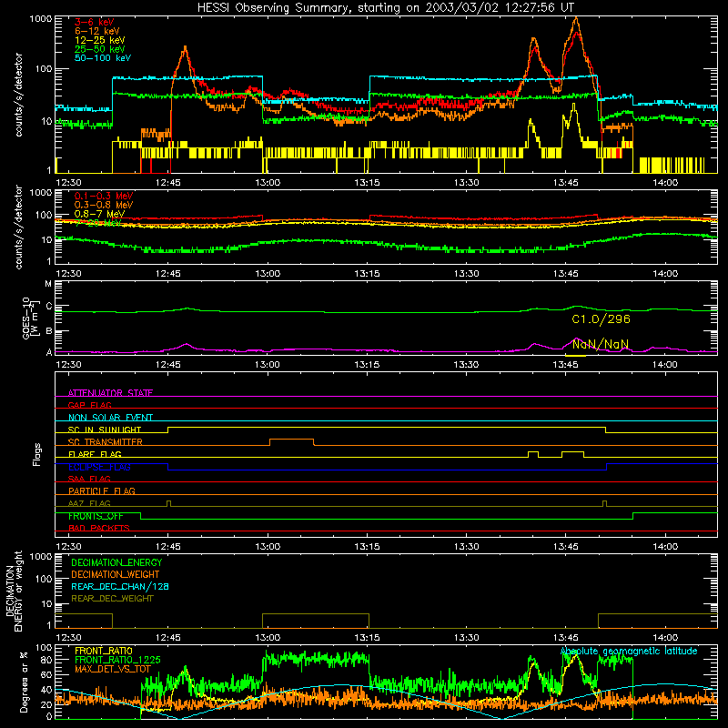Select the 50-100 keV legend label
Viewport: 728px width, 728px height.
[x=103, y=58]
